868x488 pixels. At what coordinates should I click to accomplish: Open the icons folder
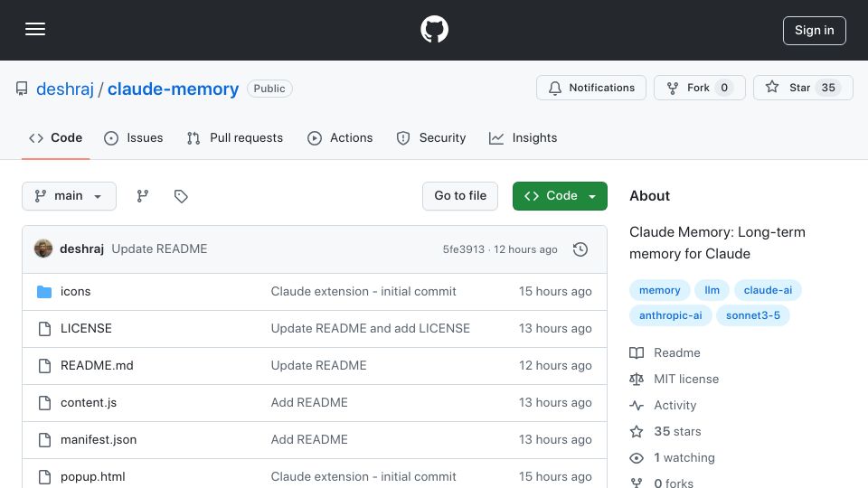click(x=75, y=292)
